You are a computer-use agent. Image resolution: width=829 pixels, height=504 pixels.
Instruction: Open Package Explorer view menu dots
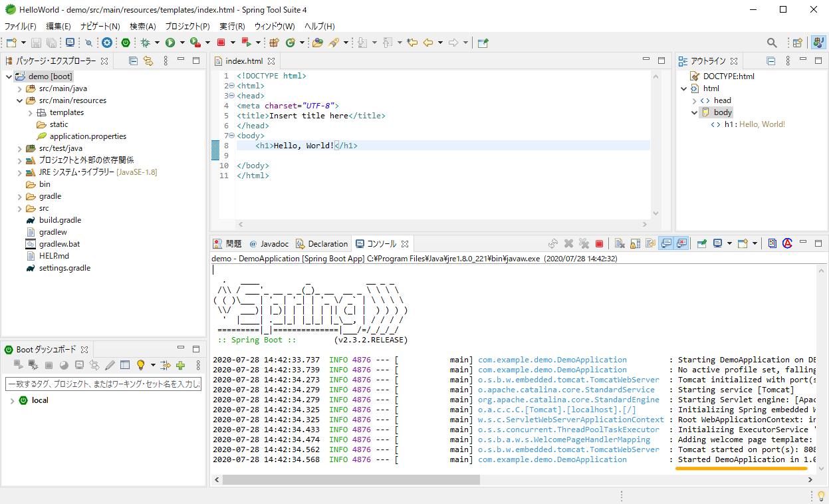pos(165,61)
